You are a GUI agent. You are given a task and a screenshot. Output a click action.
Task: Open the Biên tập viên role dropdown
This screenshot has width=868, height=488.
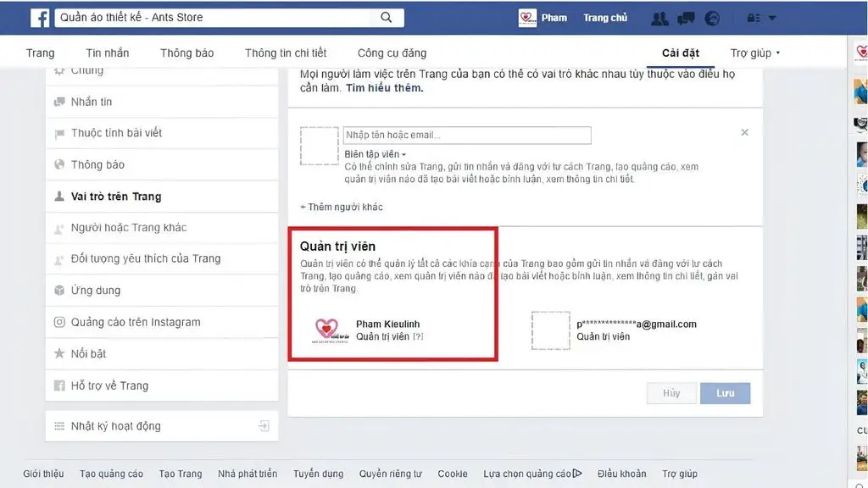376,154
